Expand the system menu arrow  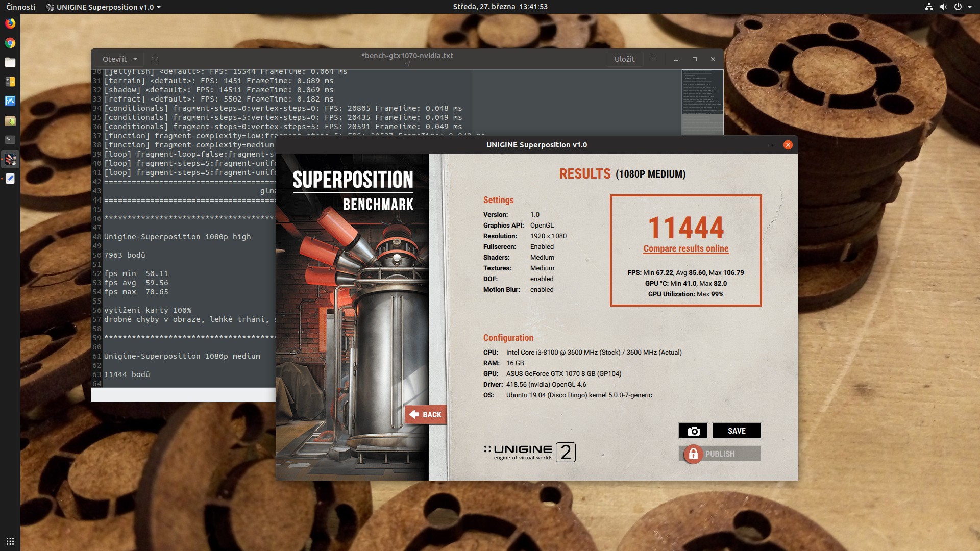tap(970, 7)
